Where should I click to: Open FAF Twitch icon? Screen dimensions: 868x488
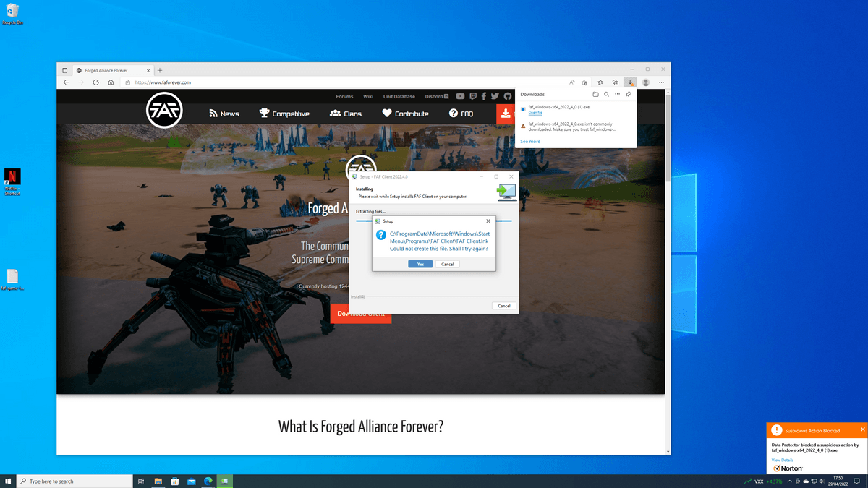473,96
